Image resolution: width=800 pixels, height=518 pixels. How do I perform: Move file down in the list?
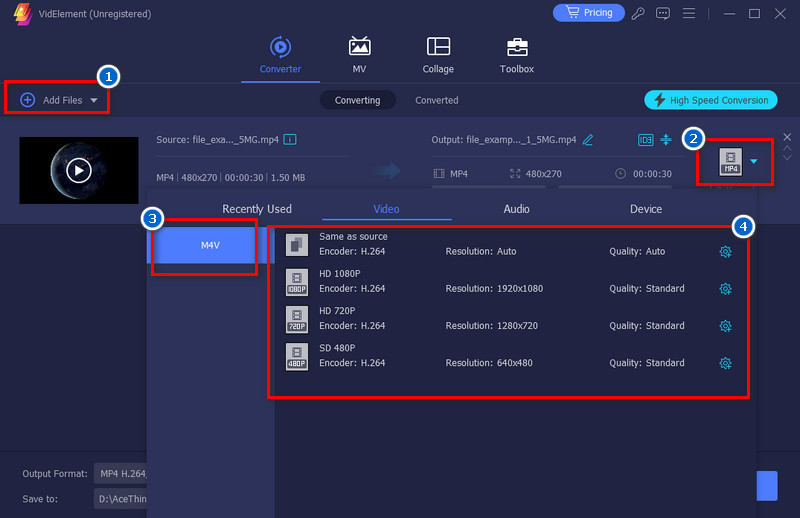[787, 158]
